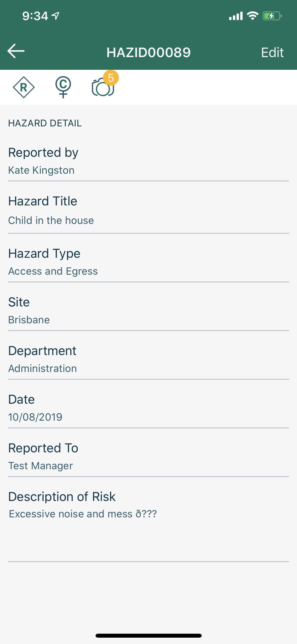Tap the orange 5 photo count badge

click(111, 78)
